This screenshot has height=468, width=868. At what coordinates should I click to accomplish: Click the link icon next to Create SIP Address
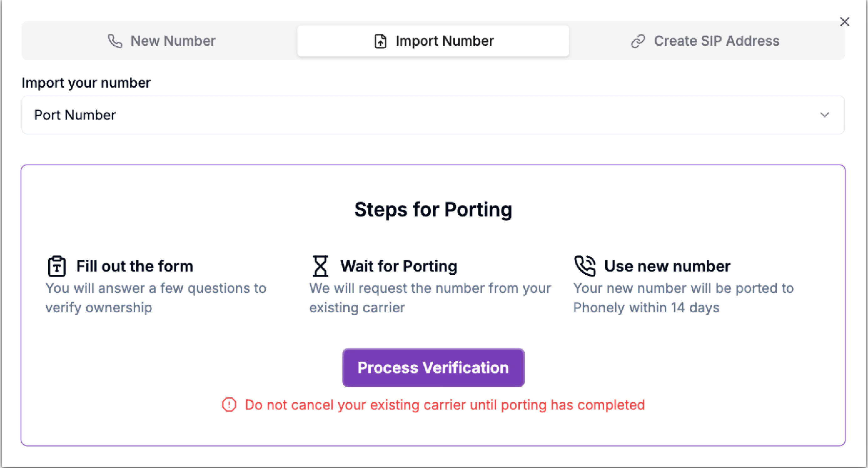click(x=638, y=40)
